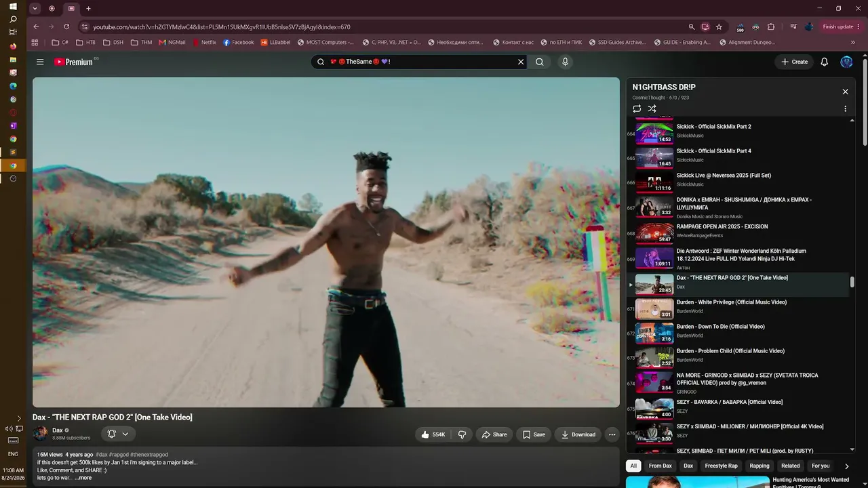
Task: Open the YouTube notifications bell
Action: pos(825,62)
